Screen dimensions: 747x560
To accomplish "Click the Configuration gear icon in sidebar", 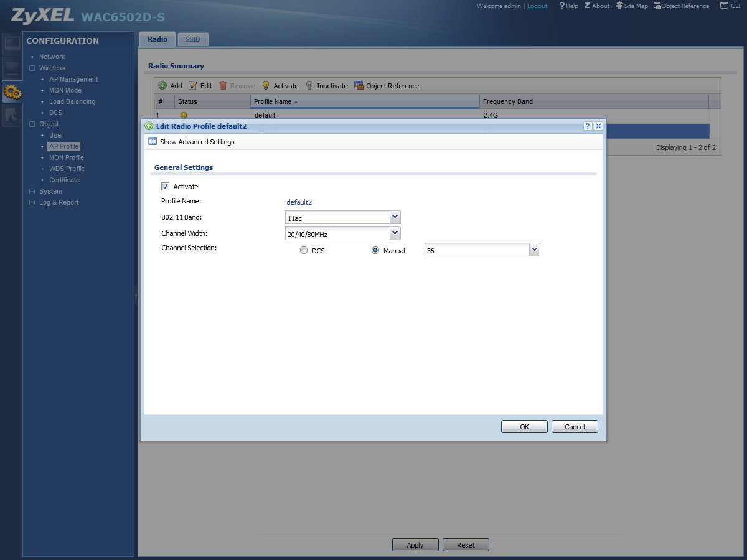I will tap(12, 93).
